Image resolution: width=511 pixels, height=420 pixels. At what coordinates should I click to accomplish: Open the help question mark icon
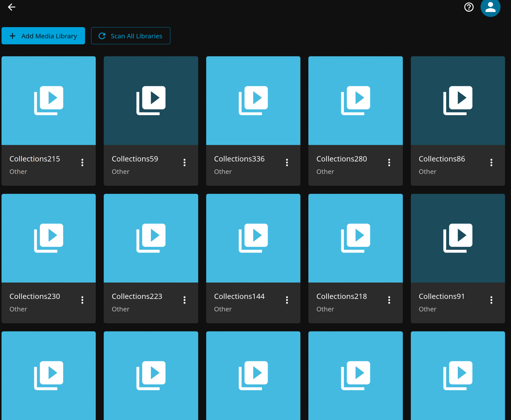point(469,7)
